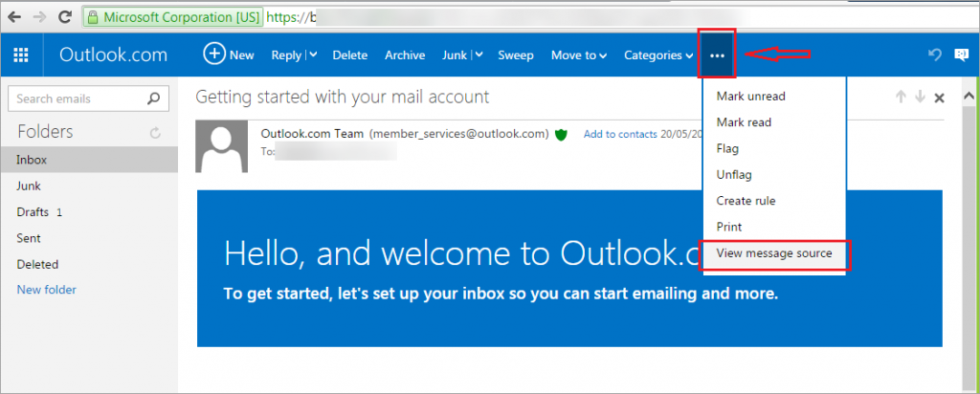Click Sweep in the toolbar

click(x=516, y=55)
